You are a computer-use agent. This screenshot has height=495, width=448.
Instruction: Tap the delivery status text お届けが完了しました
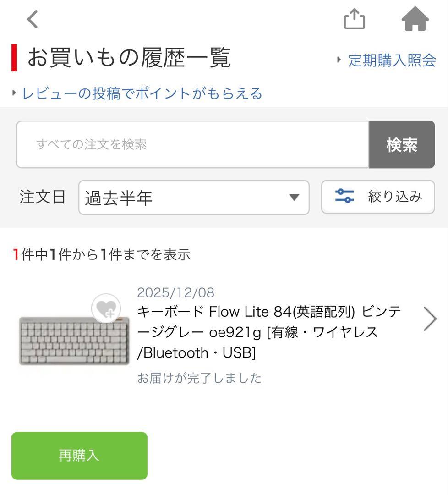199,378
